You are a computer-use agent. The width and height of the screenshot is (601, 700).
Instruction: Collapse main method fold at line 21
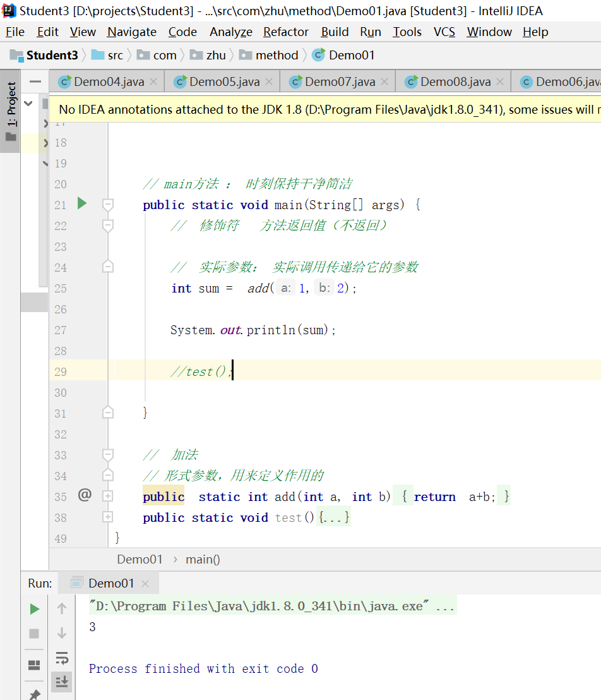point(107,205)
